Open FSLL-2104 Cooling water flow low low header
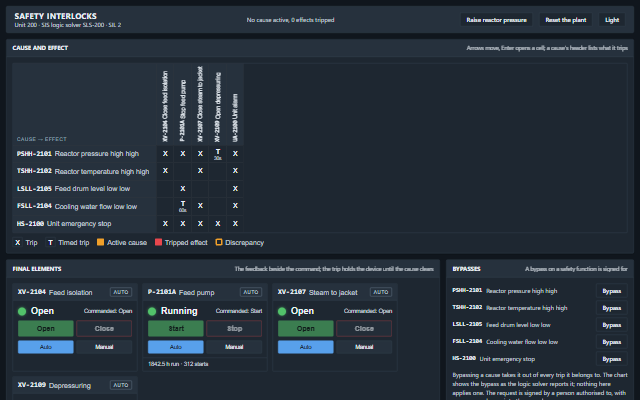640x400 pixels. click(84, 206)
